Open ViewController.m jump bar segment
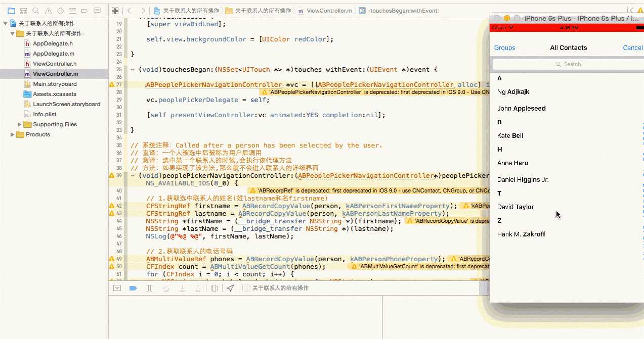Image resolution: width=644 pixels, height=339 pixels. (326, 11)
